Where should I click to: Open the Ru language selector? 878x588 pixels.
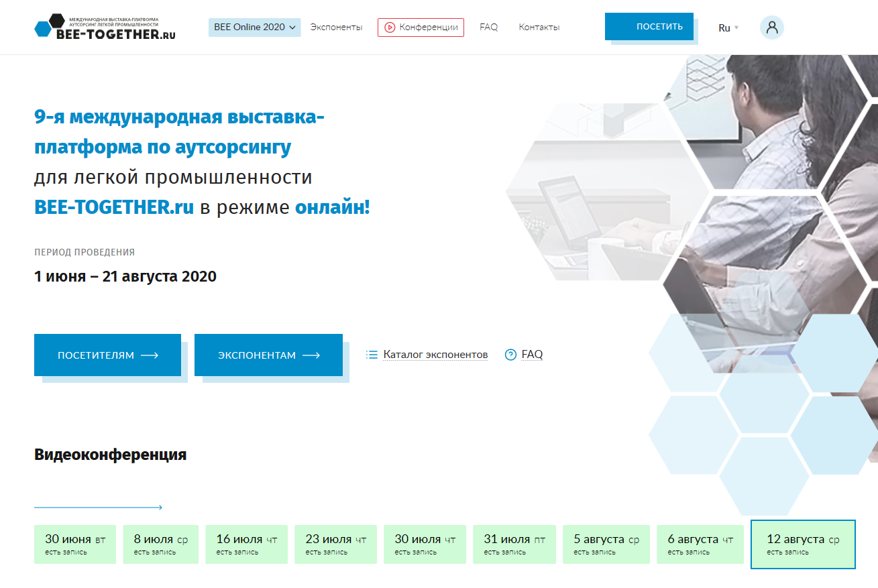[x=728, y=28]
